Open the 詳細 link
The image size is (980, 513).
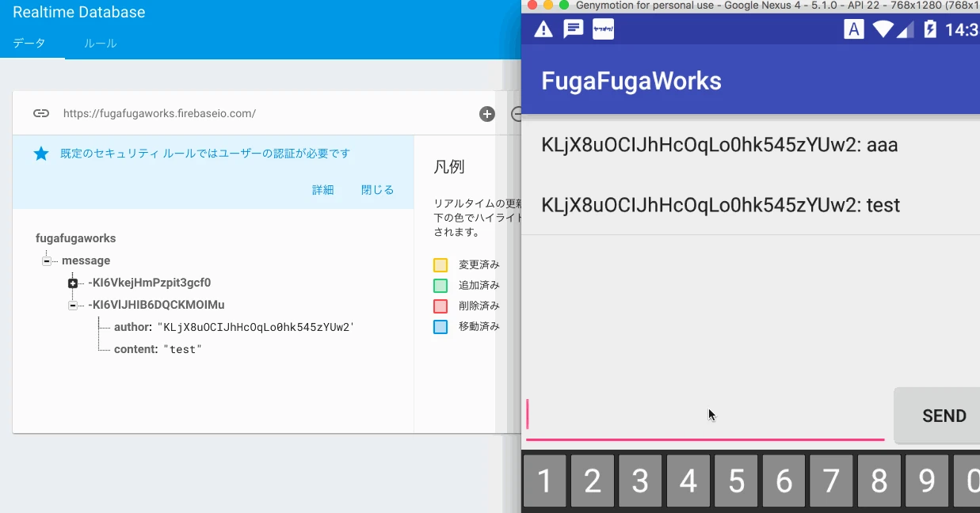[323, 190]
